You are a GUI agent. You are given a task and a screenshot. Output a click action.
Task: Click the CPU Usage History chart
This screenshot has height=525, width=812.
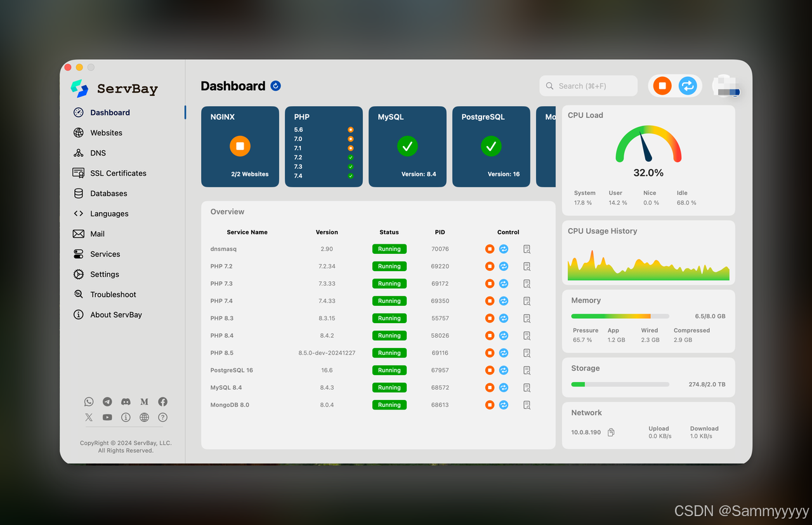pyautogui.click(x=648, y=264)
